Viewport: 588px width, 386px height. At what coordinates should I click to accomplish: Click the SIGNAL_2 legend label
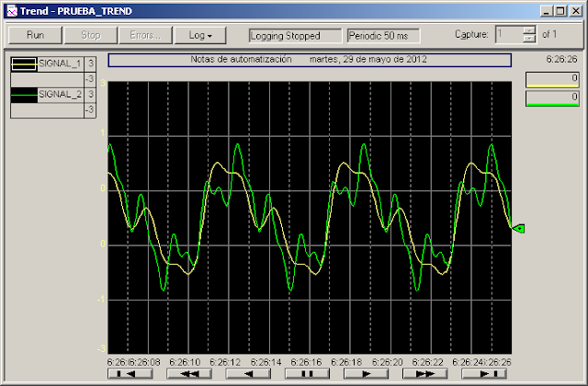pyautogui.click(x=60, y=94)
